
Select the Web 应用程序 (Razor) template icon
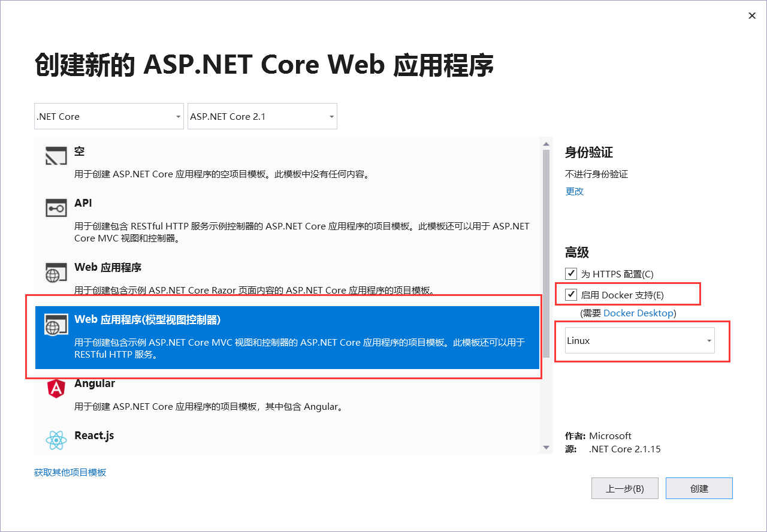56,273
